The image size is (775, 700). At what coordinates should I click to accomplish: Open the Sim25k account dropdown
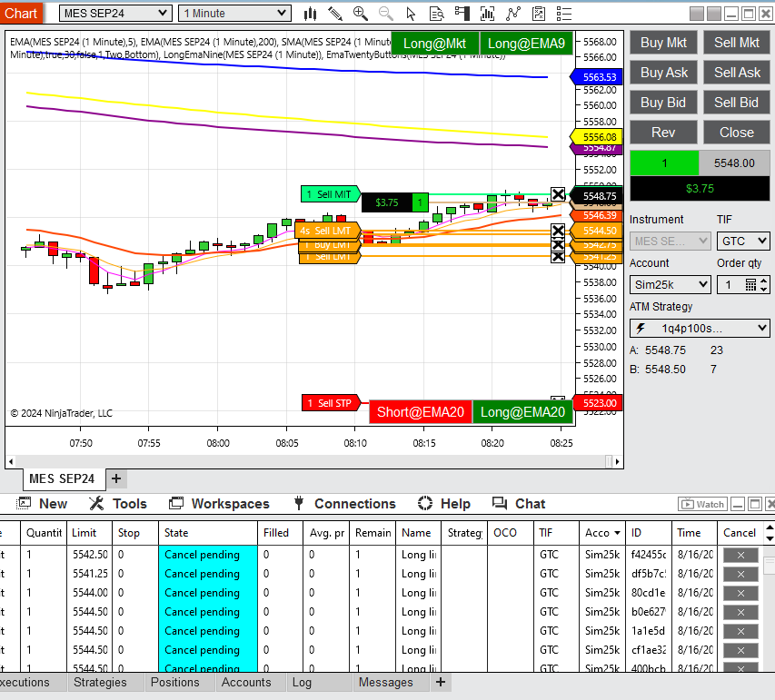click(671, 284)
